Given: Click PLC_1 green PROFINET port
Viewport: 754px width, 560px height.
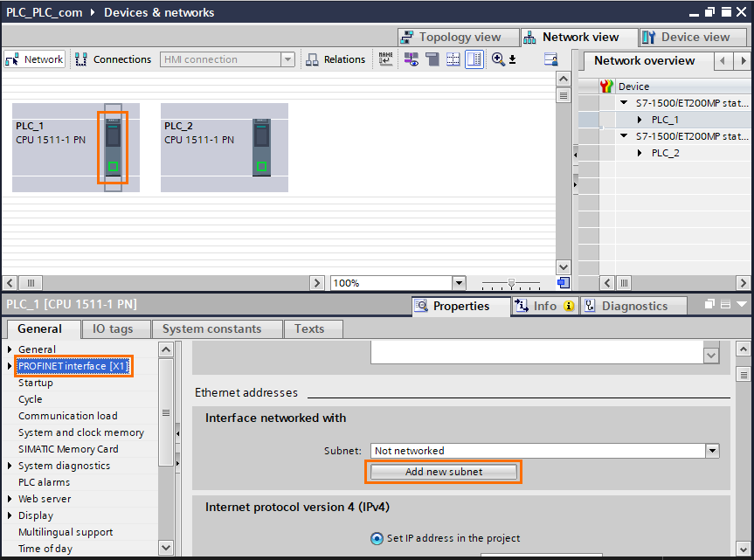Looking at the screenshot, I should pyautogui.click(x=113, y=166).
